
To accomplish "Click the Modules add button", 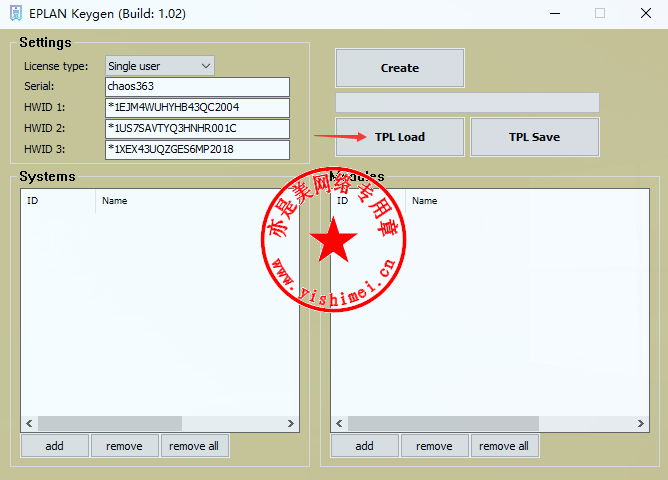I will [365, 446].
